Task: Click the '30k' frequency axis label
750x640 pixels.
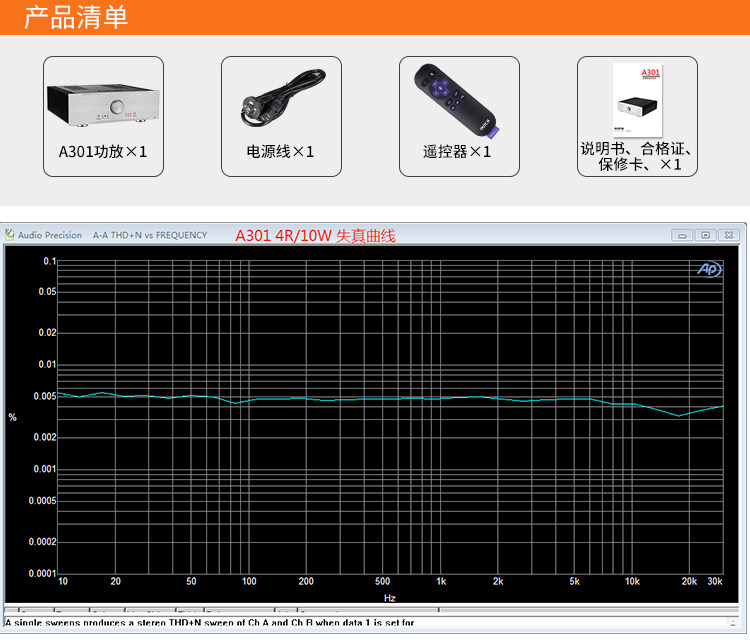Action: [x=715, y=581]
